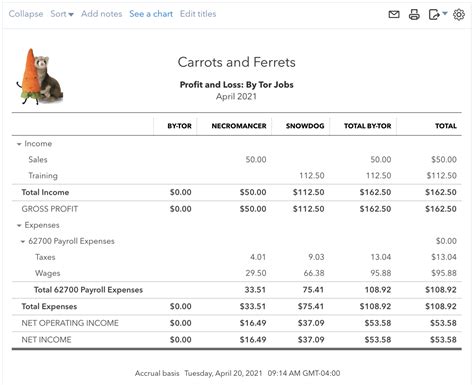This screenshot has width=474, height=385.
Task: Open Sales total $50.00 amount
Action: tap(444, 159)
